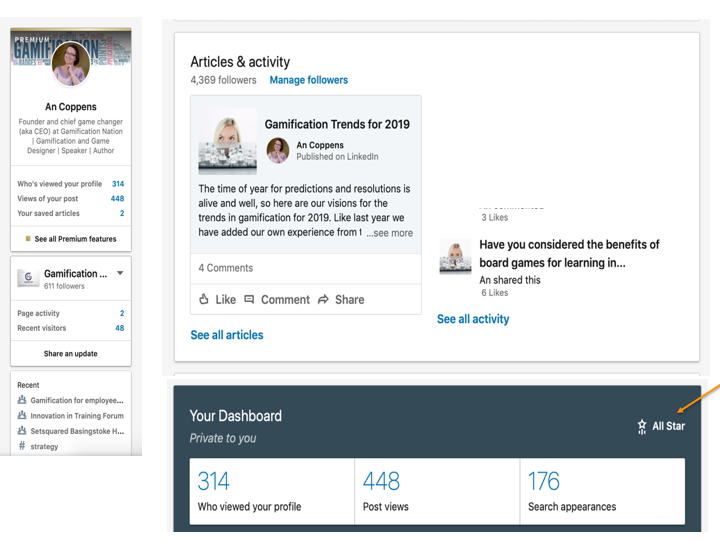Click the All Star label
720x540 pixels.
coord(669,426)
